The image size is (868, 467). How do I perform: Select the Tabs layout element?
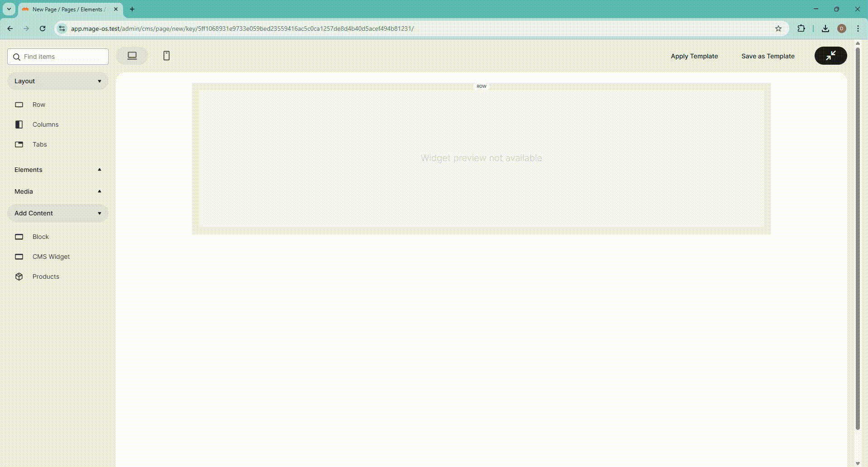40,144
